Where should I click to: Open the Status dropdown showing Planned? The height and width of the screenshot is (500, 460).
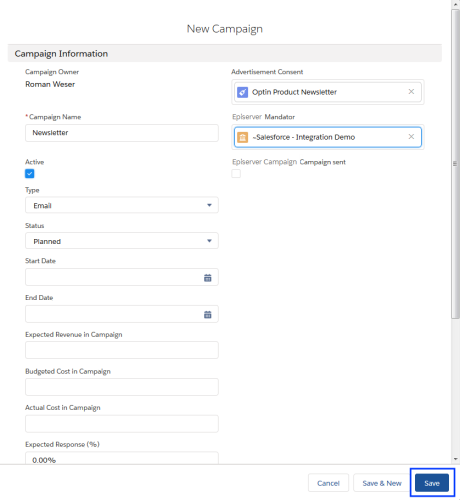pyautogui.click(x=122, y=241)
